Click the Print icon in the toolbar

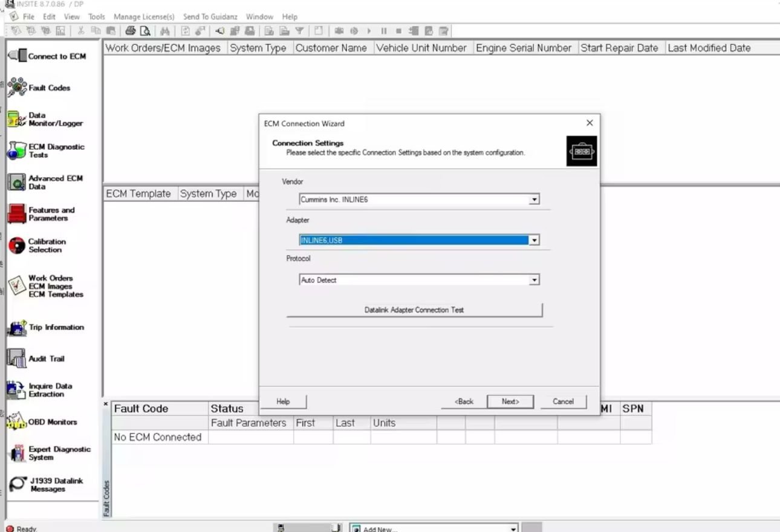click(130, 31)
